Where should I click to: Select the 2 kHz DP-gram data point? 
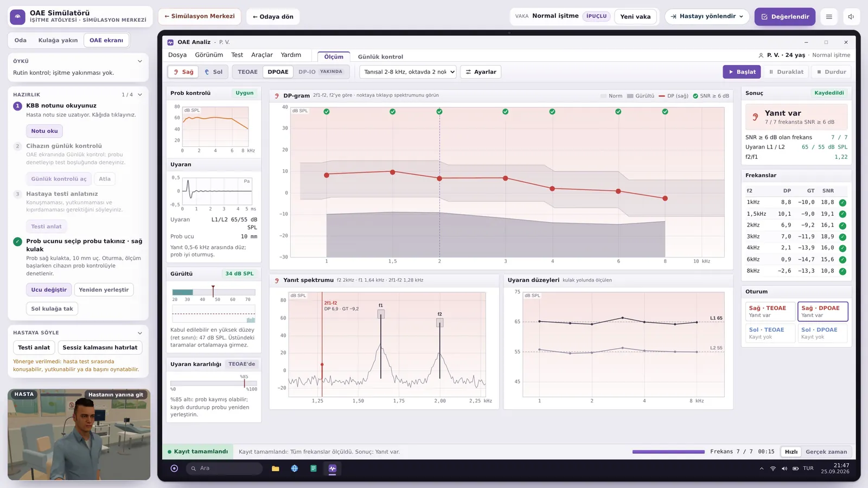coord(439,178)
